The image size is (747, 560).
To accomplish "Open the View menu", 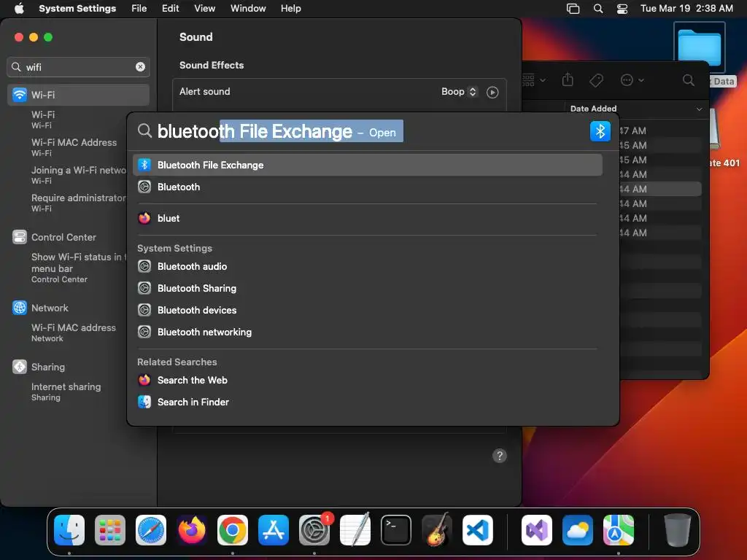I will pyautogui.click(x=204, y=9).
